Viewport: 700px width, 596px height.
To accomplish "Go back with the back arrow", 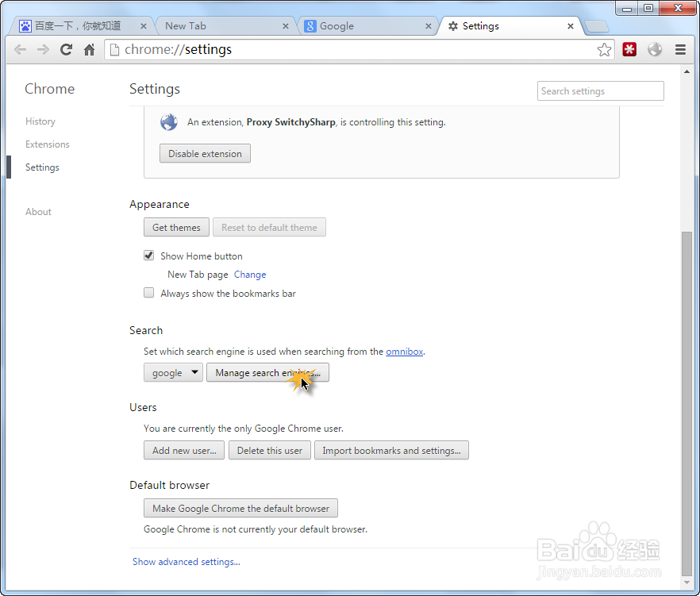I will pos(20,49).
